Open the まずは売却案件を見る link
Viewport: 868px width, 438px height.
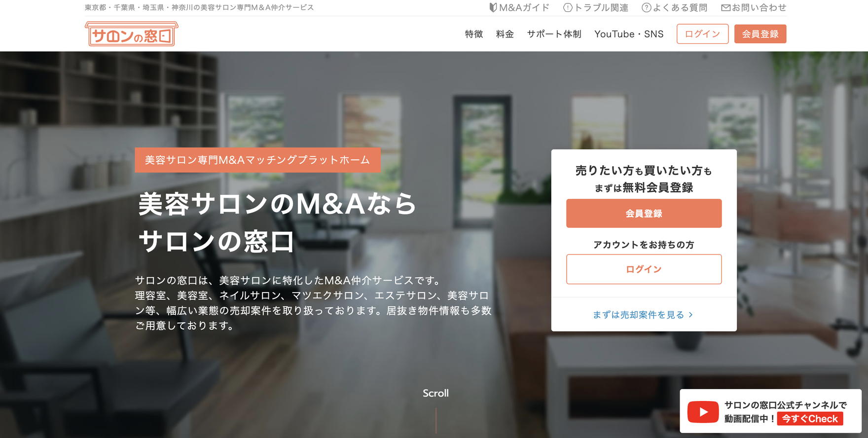pos(638,315)
